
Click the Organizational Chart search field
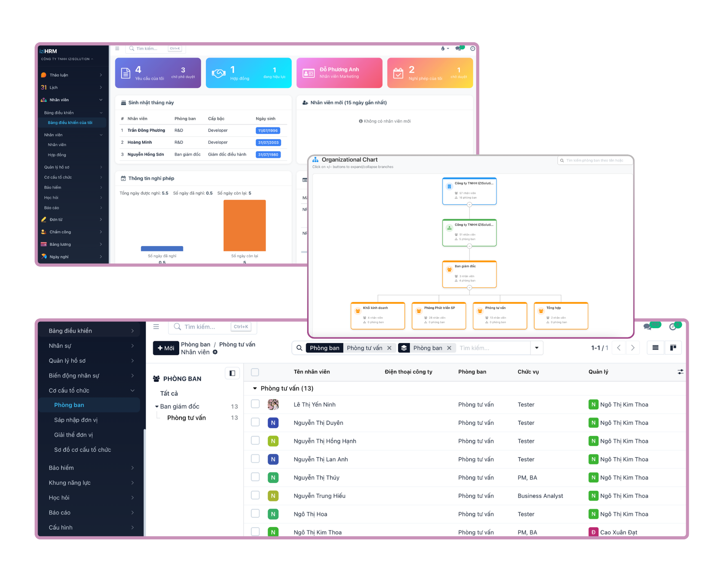coord(594,161)
